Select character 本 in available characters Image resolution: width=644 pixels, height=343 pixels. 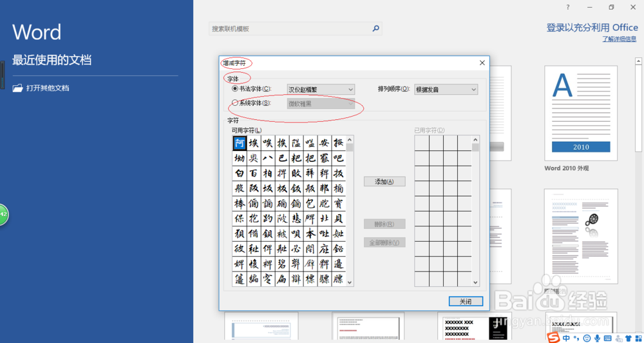click(310, 233)
